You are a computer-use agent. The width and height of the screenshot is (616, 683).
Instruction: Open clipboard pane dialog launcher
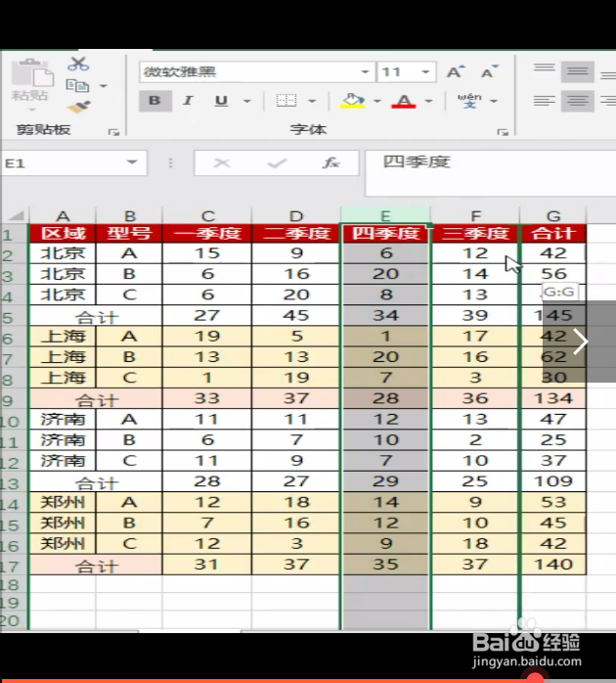coord(113,131)
